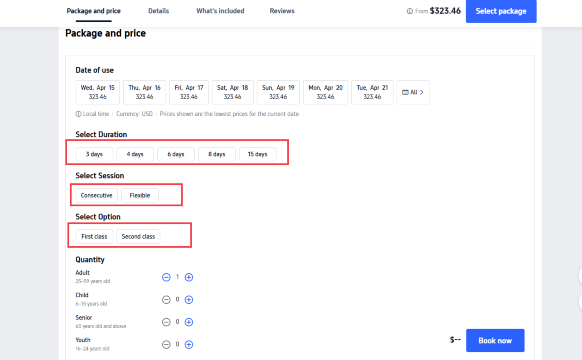Choose date Sun, Apr 19
The image size is (582, 360).
click(278, 92)
